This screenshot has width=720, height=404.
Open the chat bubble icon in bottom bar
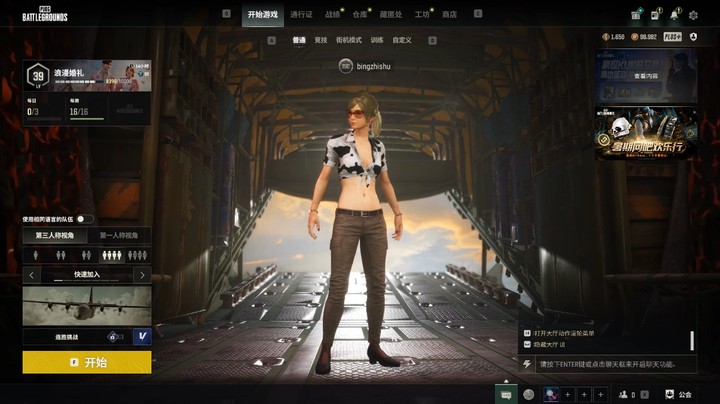click(x=506, y=394)
